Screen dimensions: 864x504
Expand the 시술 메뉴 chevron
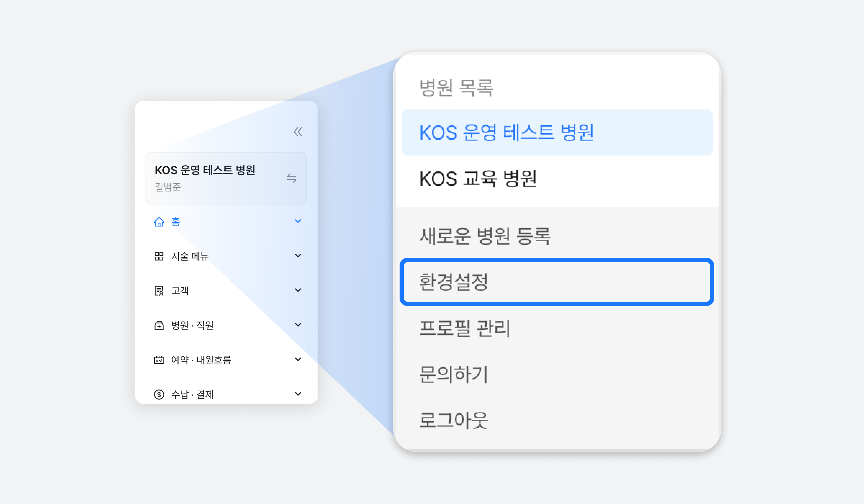(298, 256)
